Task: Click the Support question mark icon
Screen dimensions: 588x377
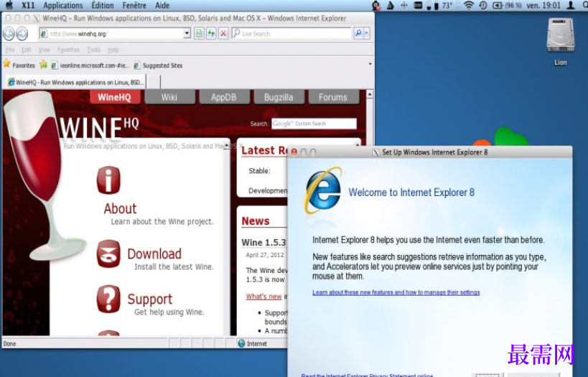Action: point(108,299)
